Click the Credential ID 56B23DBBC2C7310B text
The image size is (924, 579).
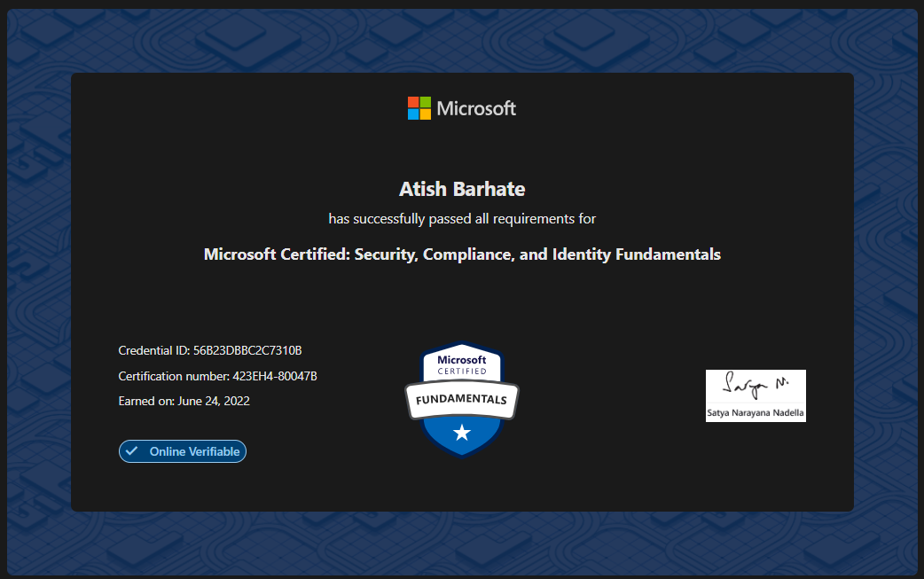210,350
